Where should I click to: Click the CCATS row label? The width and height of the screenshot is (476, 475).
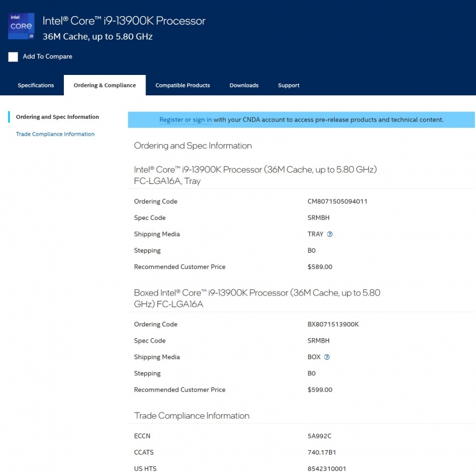pos(144,453)
